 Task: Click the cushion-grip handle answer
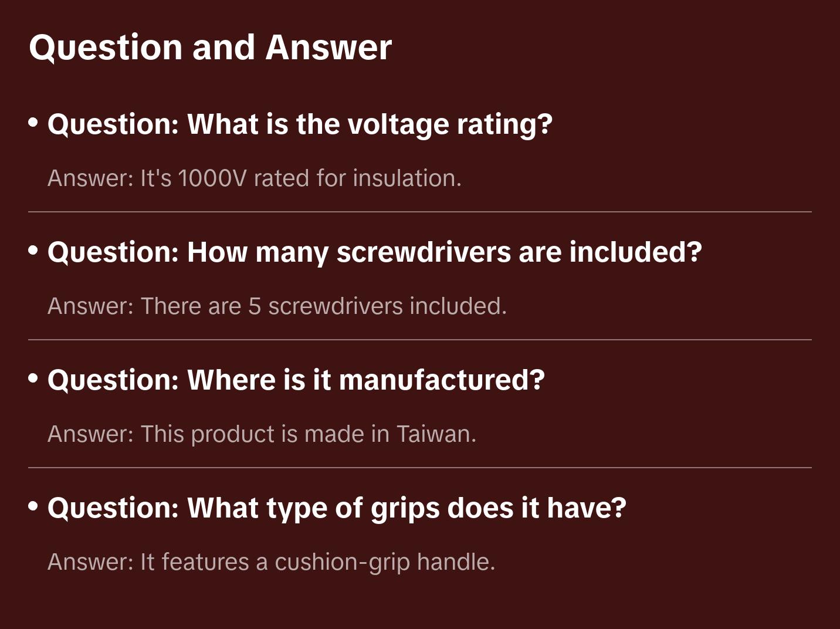(271, 562)
